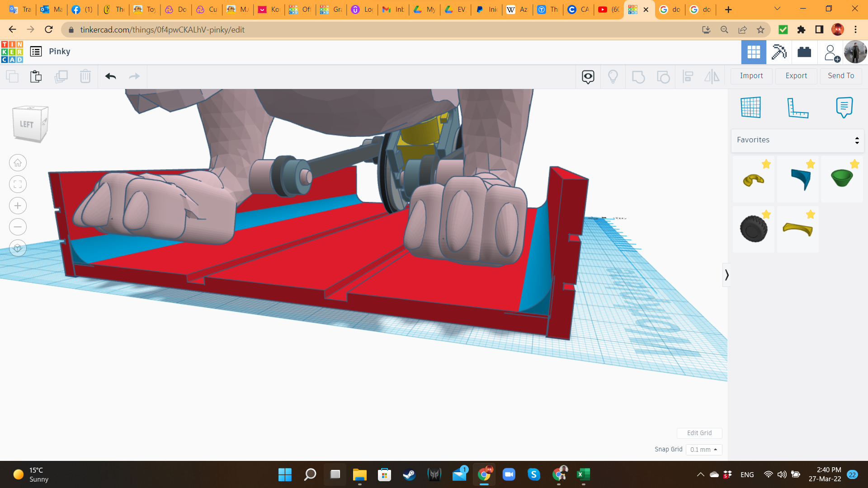Viewport: 868px width, 488px height.
Task: Toggle Show All lightbulb icon
Action: point(613,76)
